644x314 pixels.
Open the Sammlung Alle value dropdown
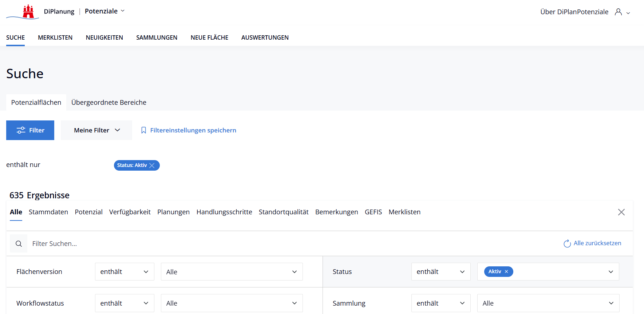(548, 303)
